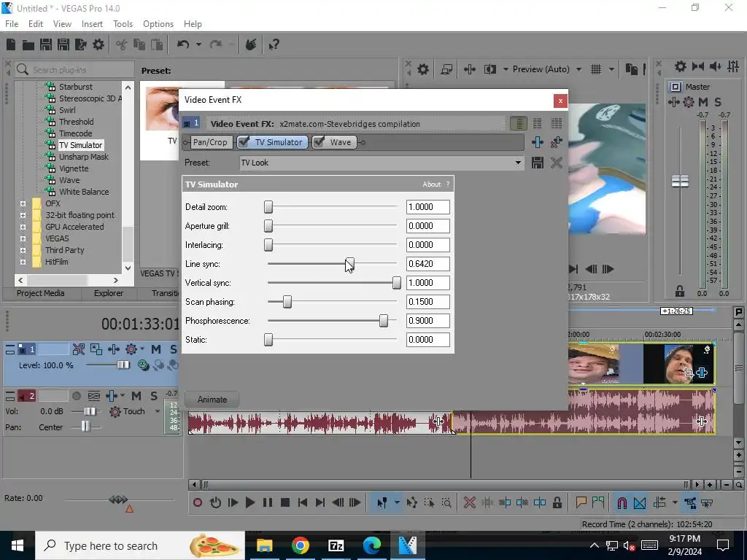Expand the Third Party folder
This screenshot has width=747, height=560.
(x=23, y=250)
